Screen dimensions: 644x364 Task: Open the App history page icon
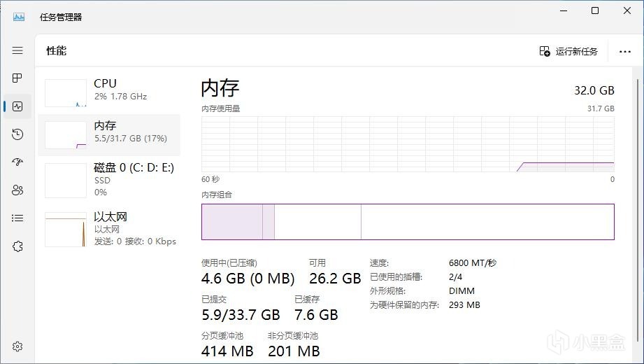[17, 134]
